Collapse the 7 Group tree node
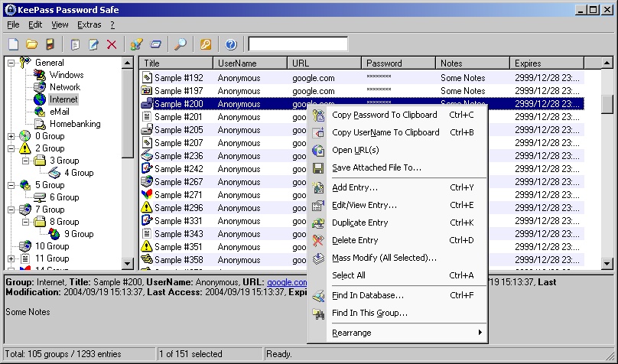The width and height of the screenshot is (618, 364). pos(11,210)
